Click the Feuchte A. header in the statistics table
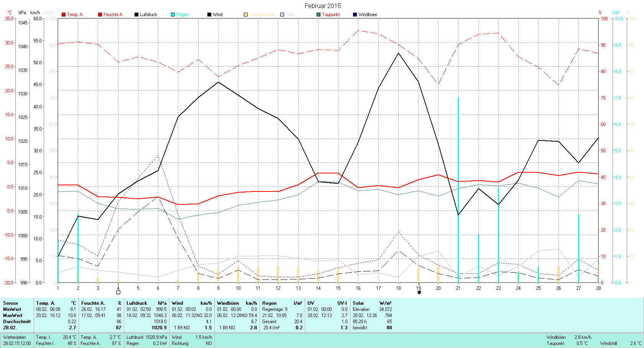 pyautogui.click(x=93, y=303)
